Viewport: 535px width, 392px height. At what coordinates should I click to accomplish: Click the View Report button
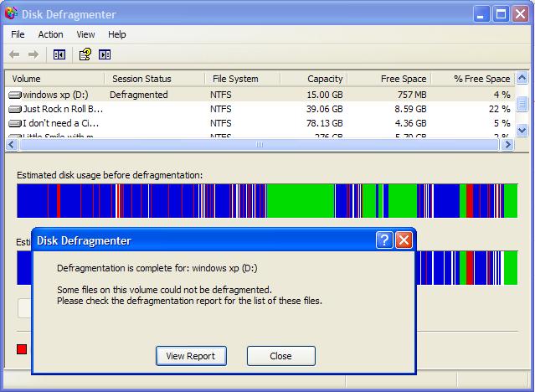(191, 356)
